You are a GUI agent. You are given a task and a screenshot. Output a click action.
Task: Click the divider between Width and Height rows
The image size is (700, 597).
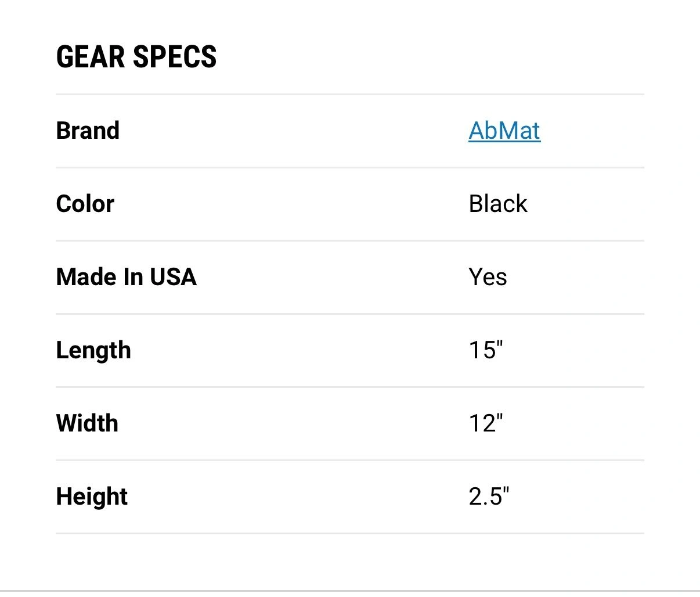350,460
